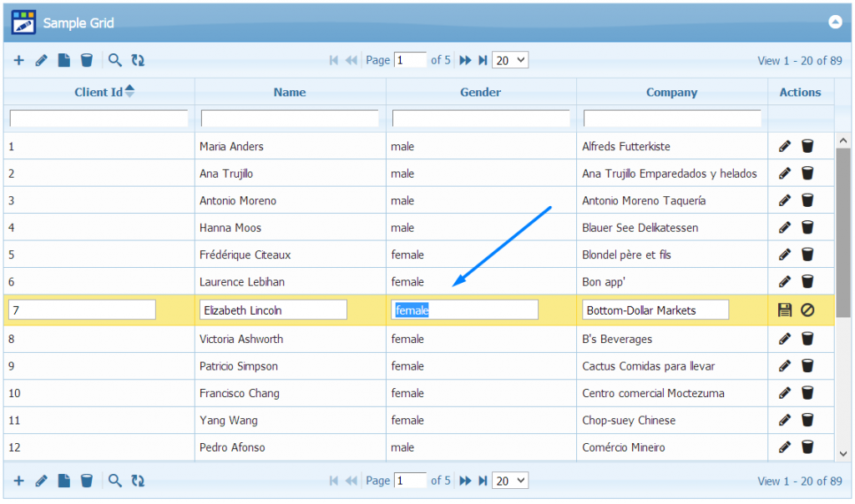Click the Name column filter field
Viewport: 855px width, 504px height.
(290, 118)
